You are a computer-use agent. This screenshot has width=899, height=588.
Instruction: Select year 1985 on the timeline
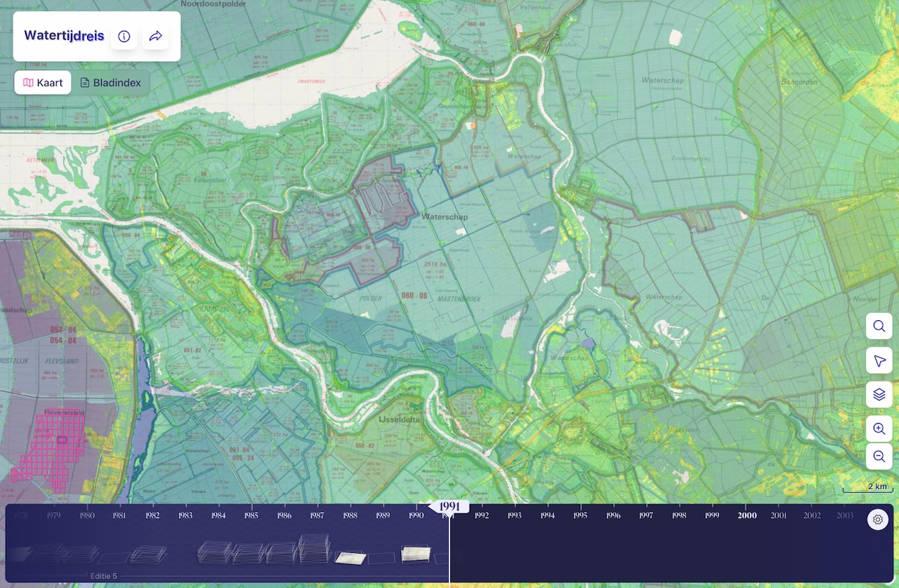click(x=251, y=516)
